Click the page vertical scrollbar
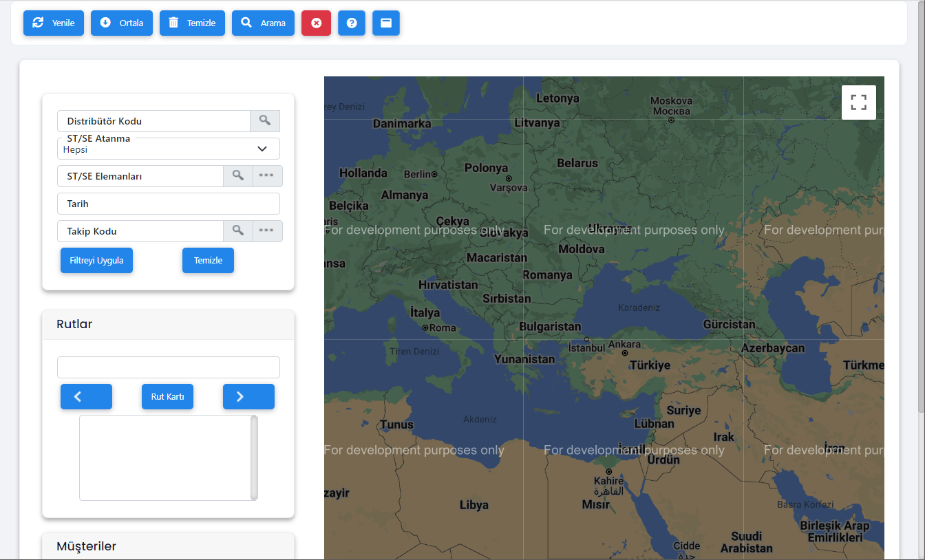925x560 pixels. tap(921, 206)
